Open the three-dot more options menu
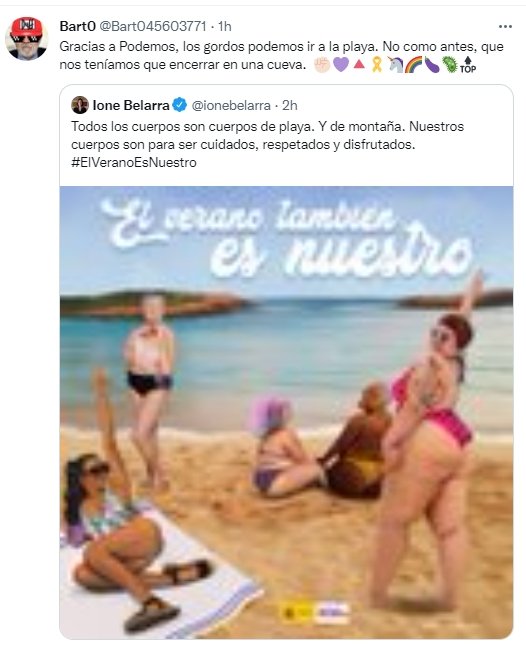Screen dimensions: 526x645 505,26
